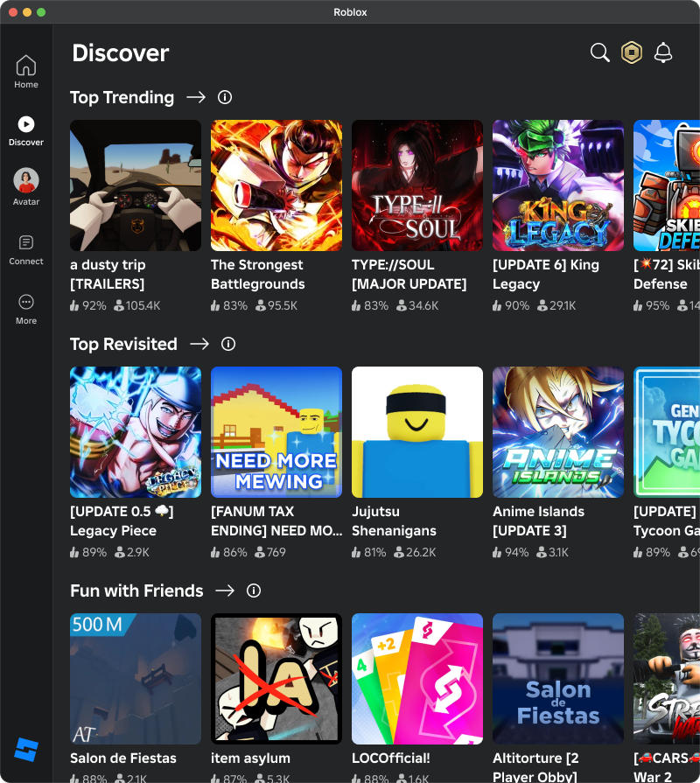Open Top Trending section heading
The image size is (700, 783).
[122, 97]
